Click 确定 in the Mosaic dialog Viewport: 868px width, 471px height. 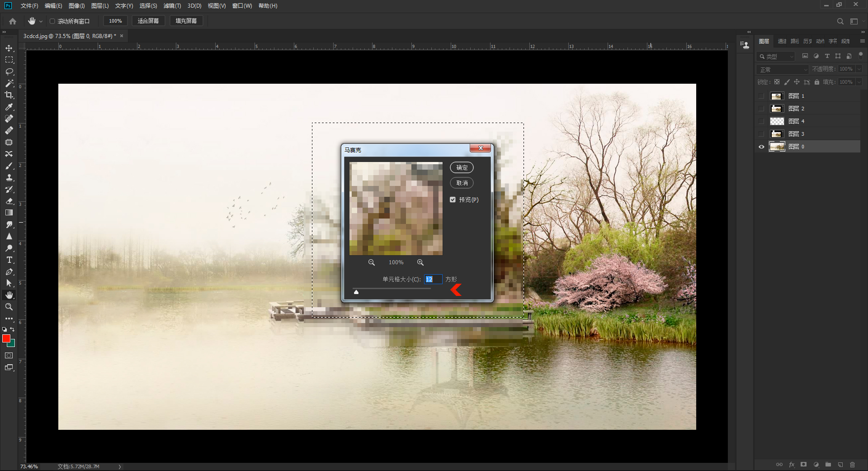tap(462, 167)
